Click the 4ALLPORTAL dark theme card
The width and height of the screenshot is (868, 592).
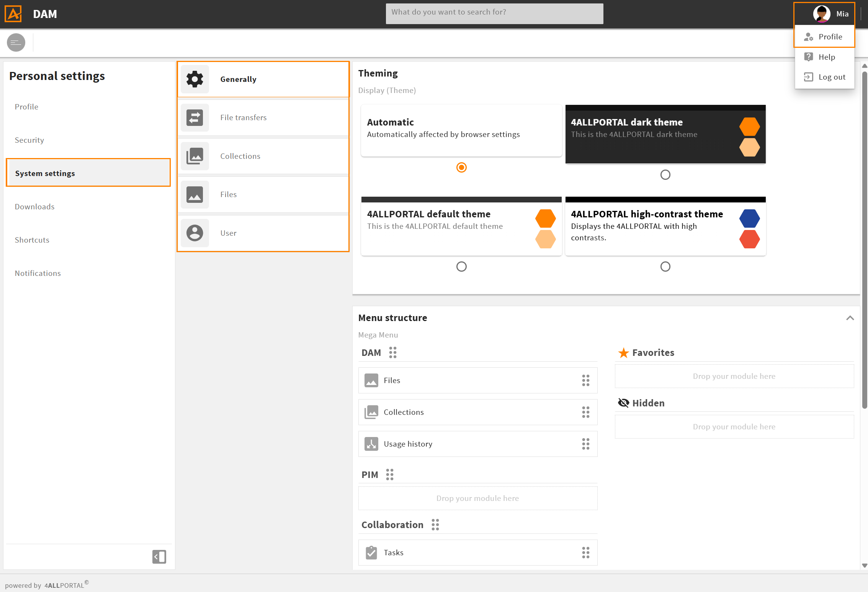tap(665, 134)
